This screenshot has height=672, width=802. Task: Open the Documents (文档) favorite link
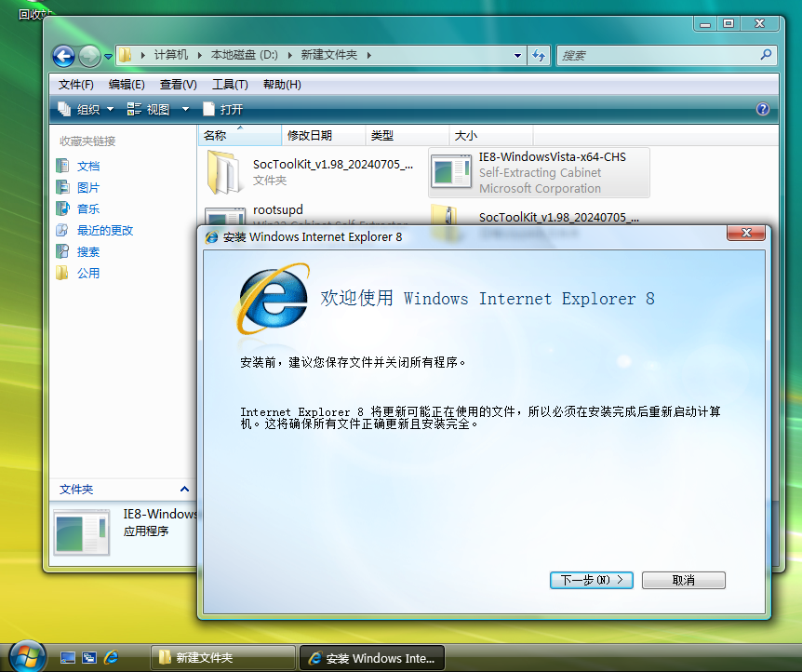tap(88, 166)
